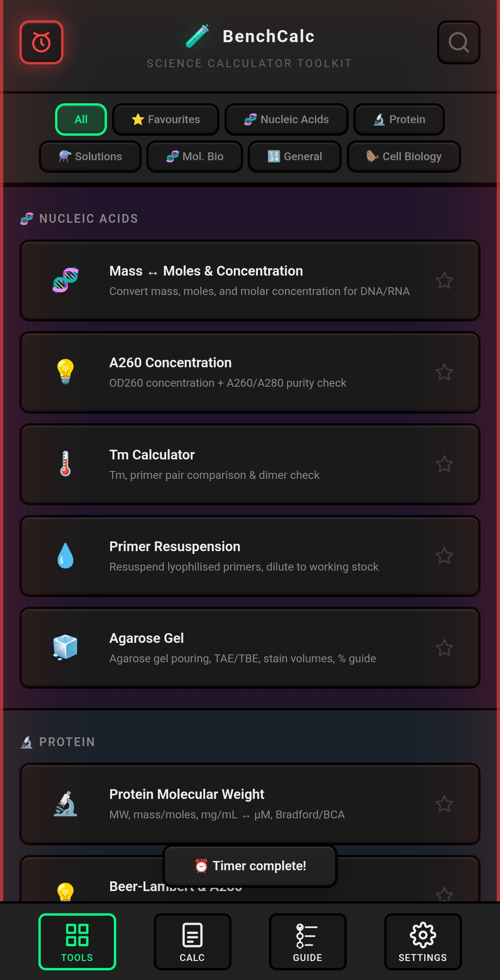Star the A260 Concentration tool

point(444,372)
